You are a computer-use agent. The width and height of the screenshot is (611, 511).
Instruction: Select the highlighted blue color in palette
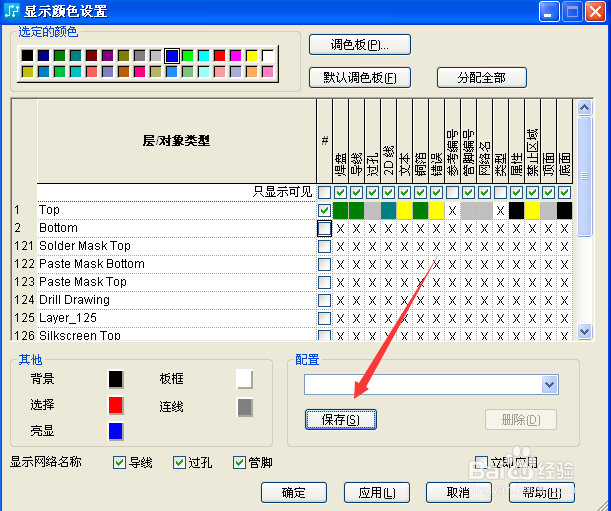[172, 56]
